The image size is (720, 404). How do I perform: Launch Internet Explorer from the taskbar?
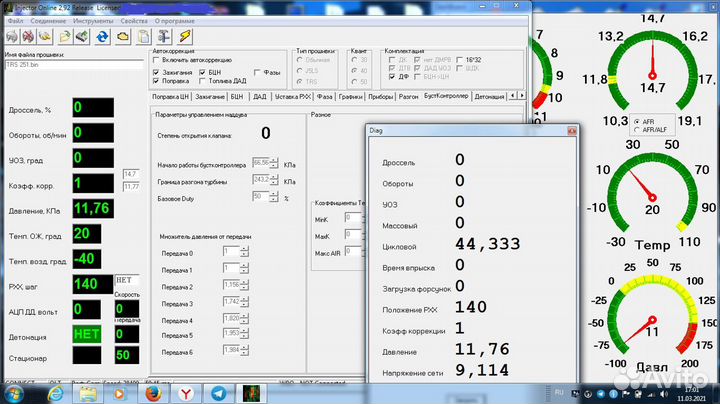coord(56,394)
